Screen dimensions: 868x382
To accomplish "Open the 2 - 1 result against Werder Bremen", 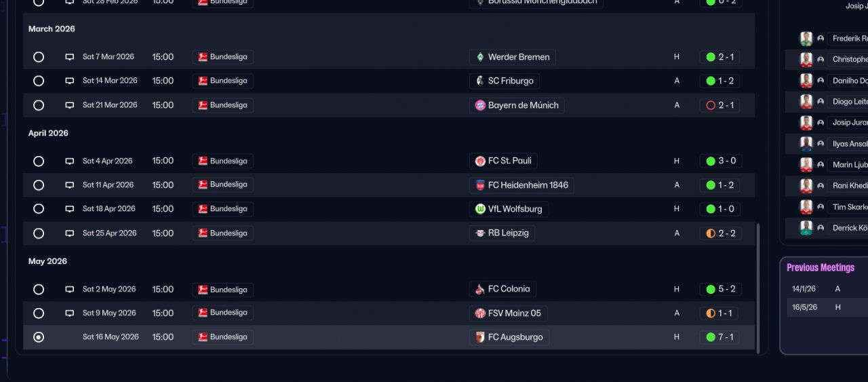I will pyautogui.click(x=720, y=57).
